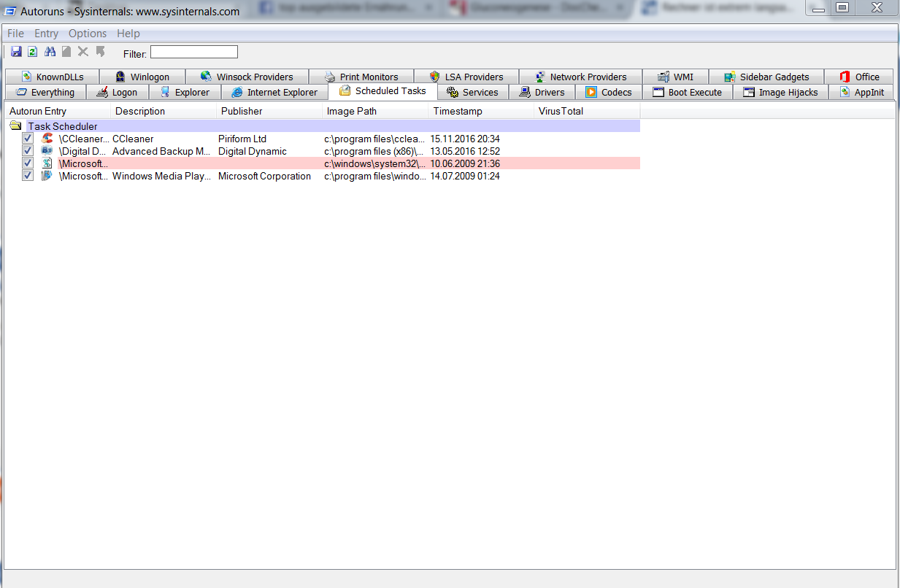900x588 pixels.
Task: Show the Print Monitors tab
Action: tap(361, 77)
